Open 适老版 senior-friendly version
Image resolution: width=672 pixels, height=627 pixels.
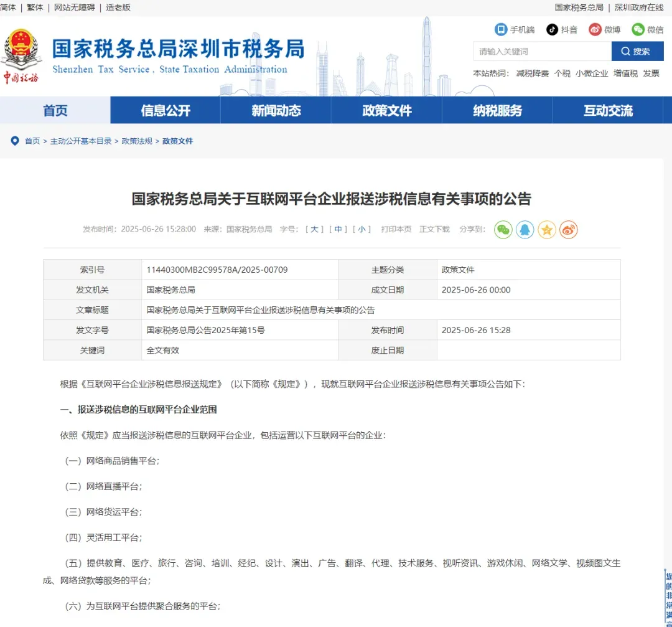pos(118,7)
